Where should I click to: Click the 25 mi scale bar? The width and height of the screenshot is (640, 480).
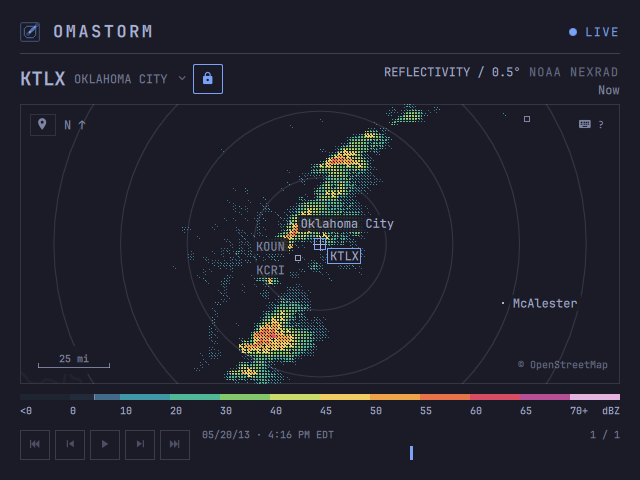74,361
